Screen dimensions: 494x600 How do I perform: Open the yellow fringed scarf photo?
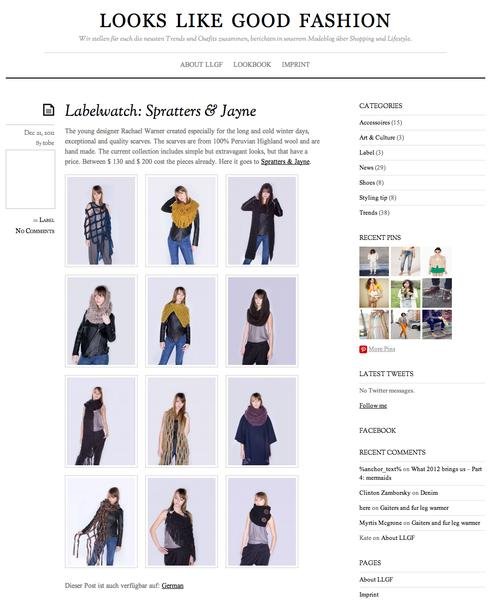(x=181, y=220)
